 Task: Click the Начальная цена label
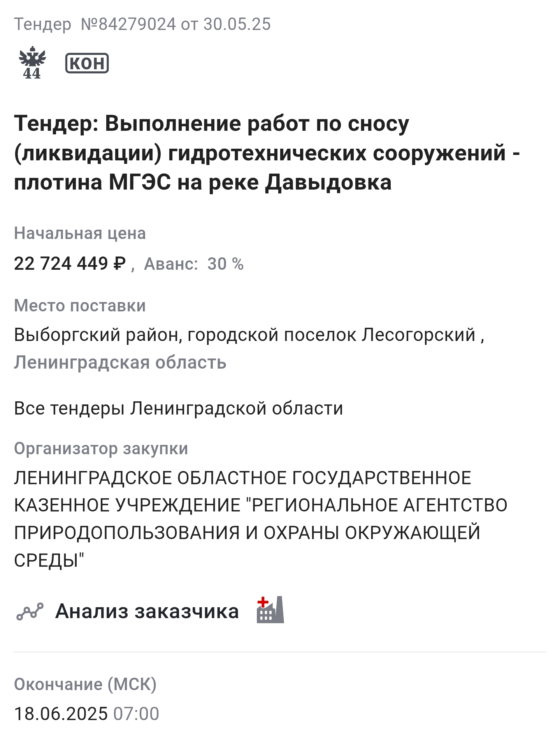(x=80, y=234)
